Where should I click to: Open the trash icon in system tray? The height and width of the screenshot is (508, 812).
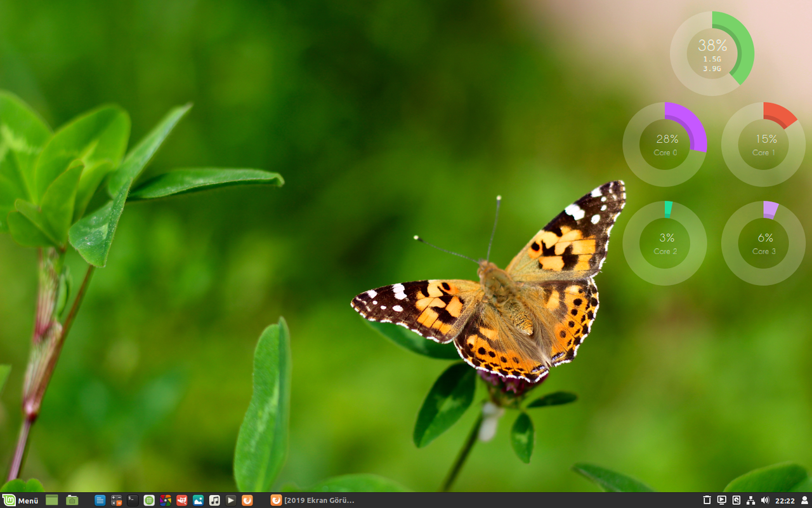[707, 500]
